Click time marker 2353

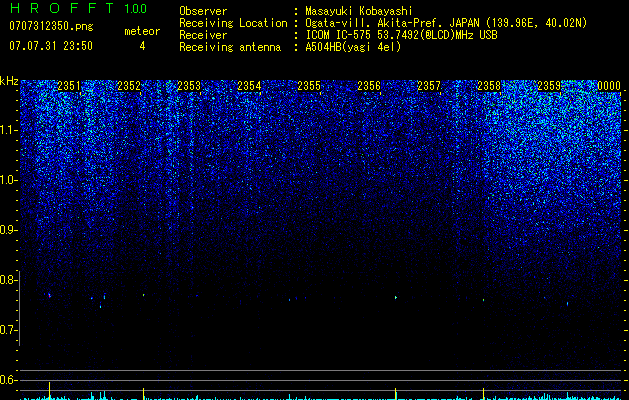[x=189, y=86]
